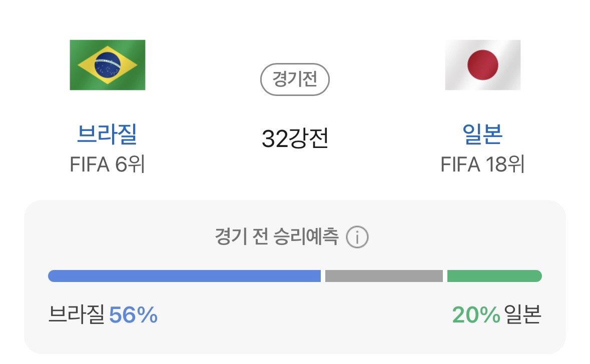Open the win prediction info icon
This screenshot has height=364, width=590.
point(357,237)
